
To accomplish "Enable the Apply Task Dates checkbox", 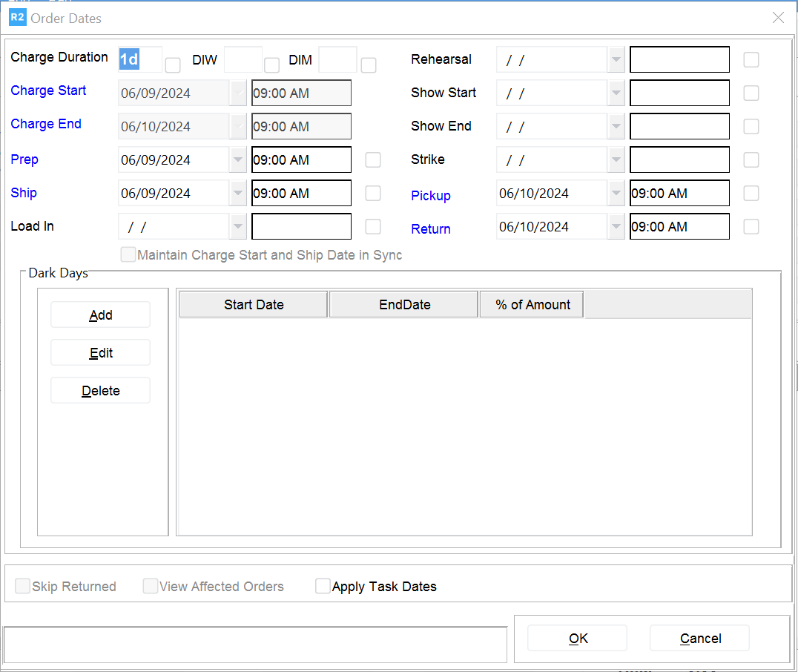I will [323, 587].
